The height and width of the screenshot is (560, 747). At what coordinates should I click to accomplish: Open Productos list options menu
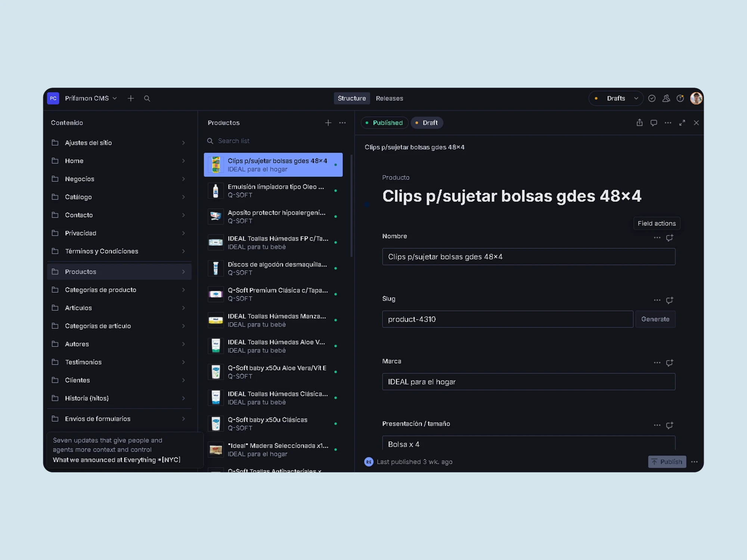point(342,123)
